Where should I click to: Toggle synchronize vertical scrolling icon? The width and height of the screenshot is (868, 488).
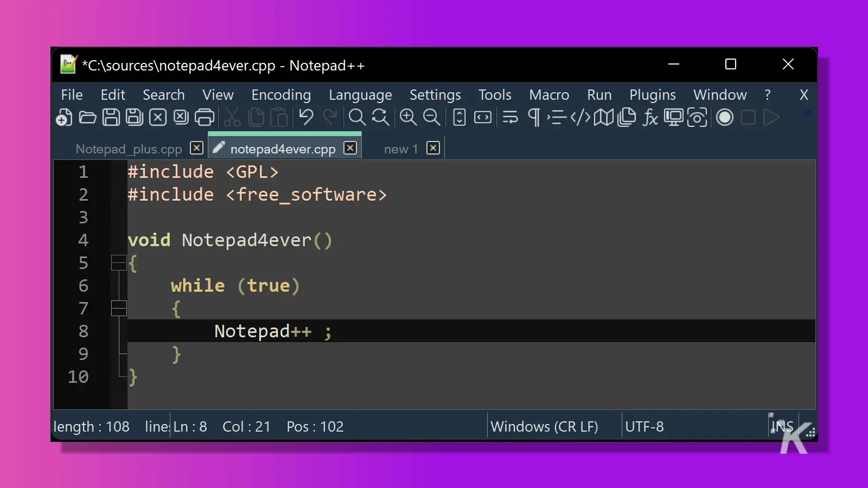(459, 117)
